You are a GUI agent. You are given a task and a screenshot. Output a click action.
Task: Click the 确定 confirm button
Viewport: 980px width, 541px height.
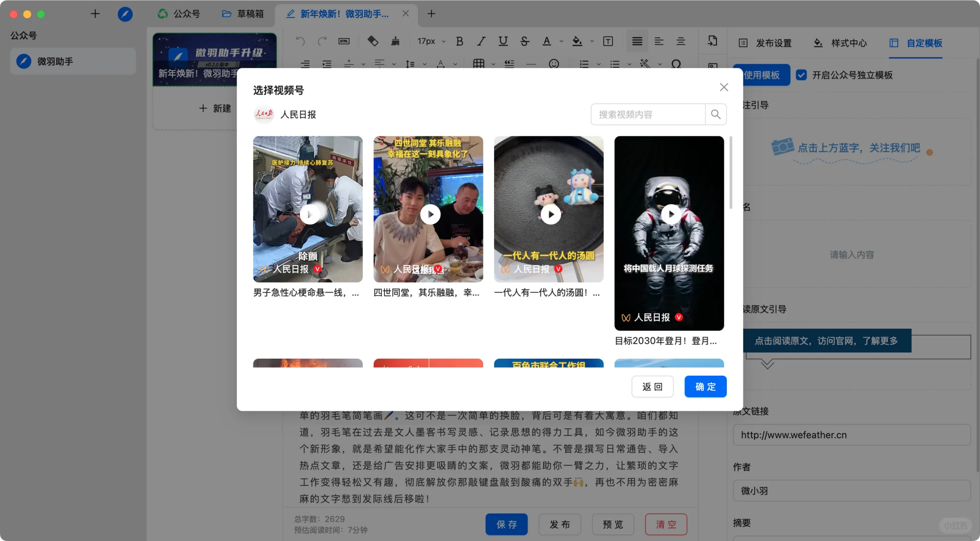(705, 386)
